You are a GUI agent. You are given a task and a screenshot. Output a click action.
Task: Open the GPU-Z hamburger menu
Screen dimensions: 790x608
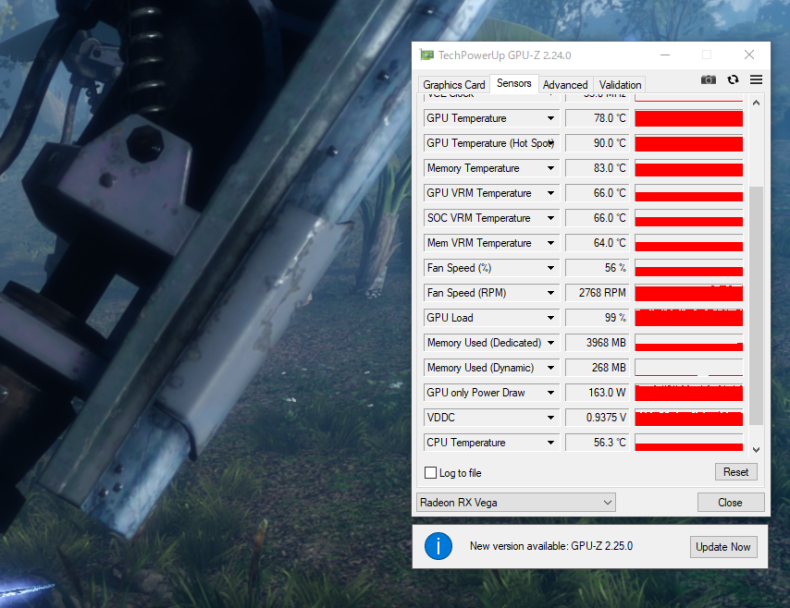point(756,80)
